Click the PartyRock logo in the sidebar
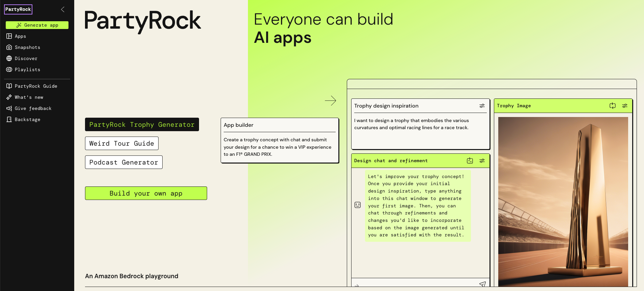Screen dimensions: 644x291 coord(18,9)
